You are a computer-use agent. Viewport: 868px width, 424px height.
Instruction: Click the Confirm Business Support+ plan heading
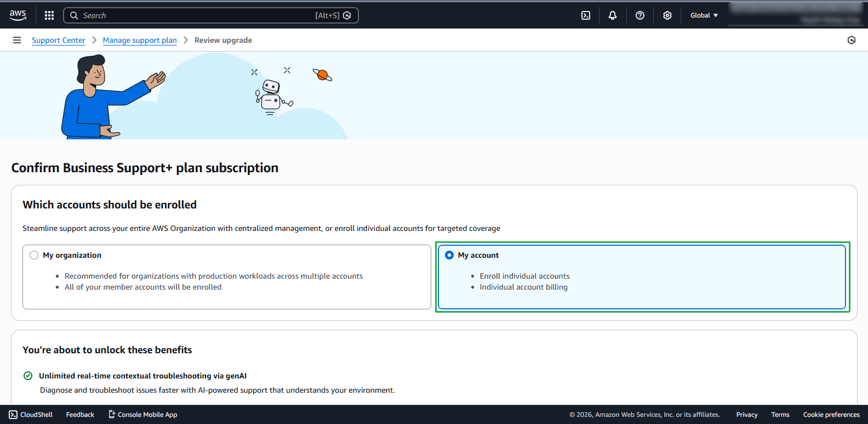click(x=145, y=168)
